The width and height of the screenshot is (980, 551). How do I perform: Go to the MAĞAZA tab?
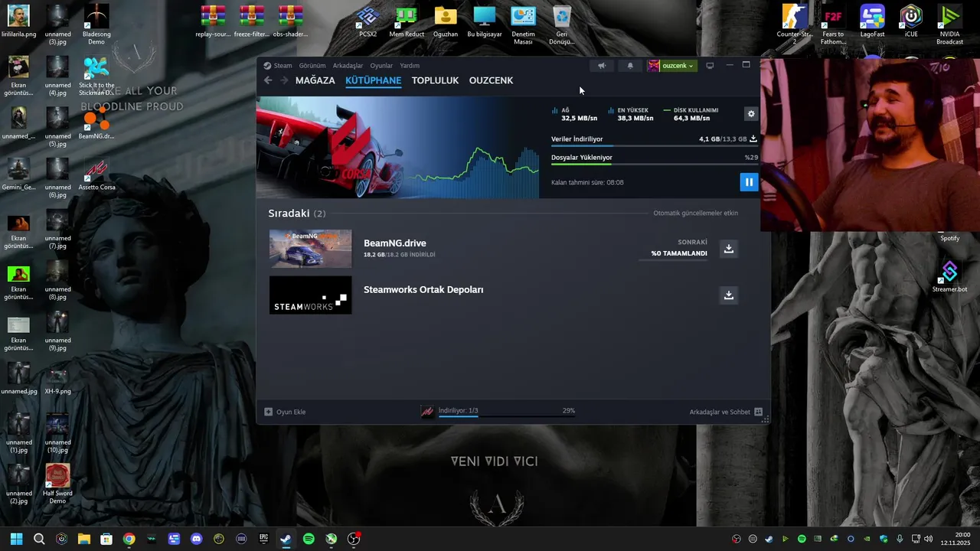315,80
